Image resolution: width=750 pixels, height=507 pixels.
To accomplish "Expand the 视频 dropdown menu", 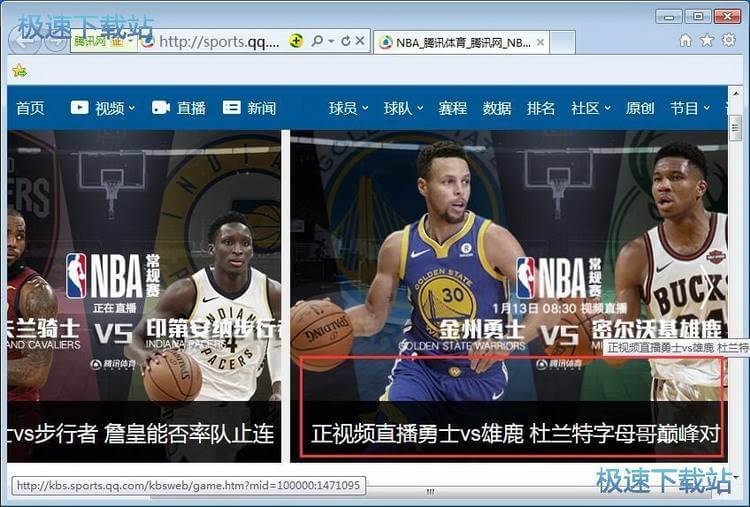I will coord(132,109).
